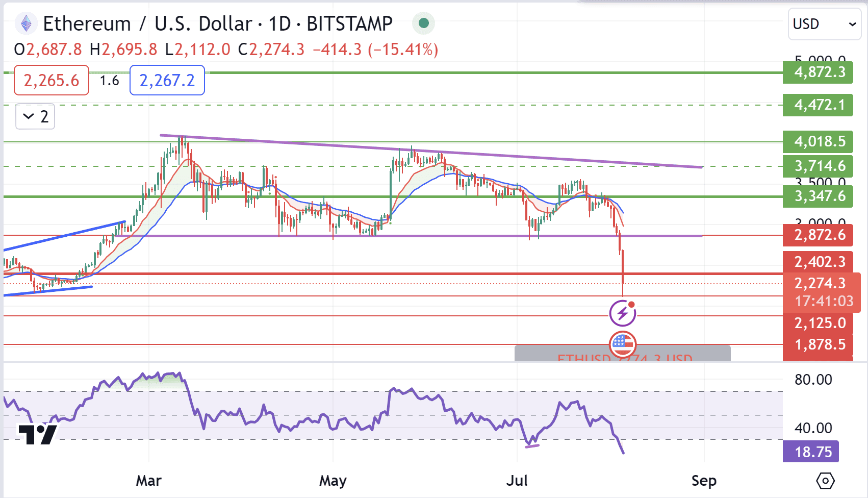
Task: Click the 2,125.0 red price label
Action: click(818, 323)
